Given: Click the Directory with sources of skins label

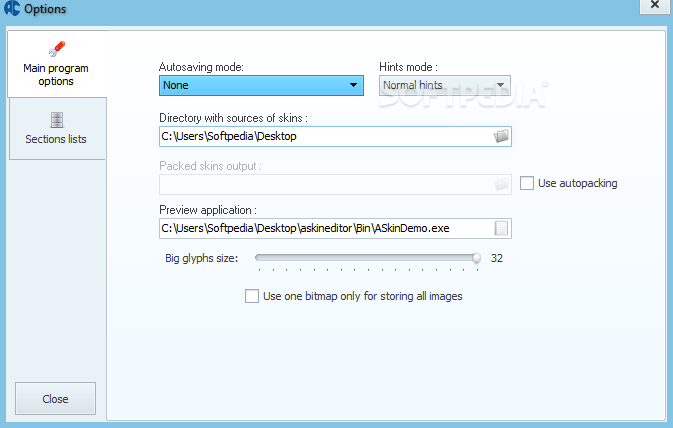Looking at the screenshot, I should (233, 118).
